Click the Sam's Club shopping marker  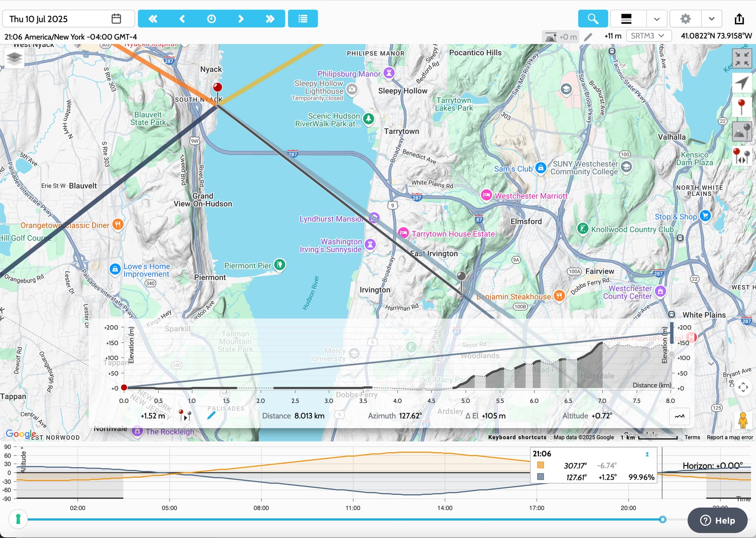541,168
